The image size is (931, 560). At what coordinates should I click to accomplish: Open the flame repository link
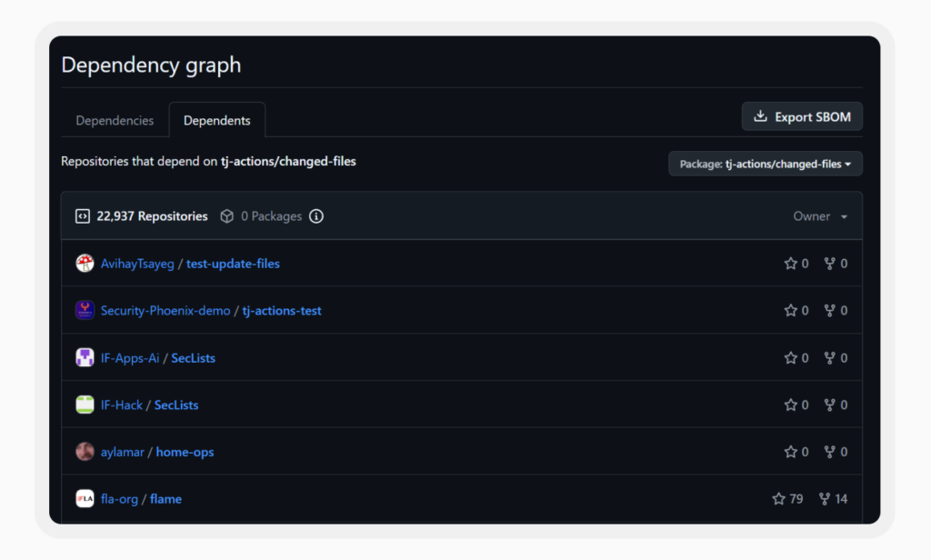[x=165, y=498]
